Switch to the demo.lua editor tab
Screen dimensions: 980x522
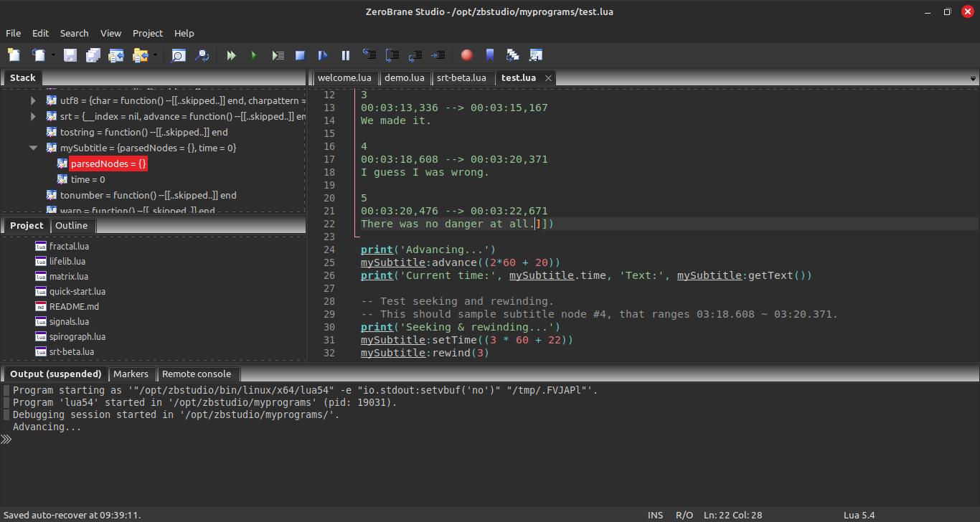coord(405,77)
